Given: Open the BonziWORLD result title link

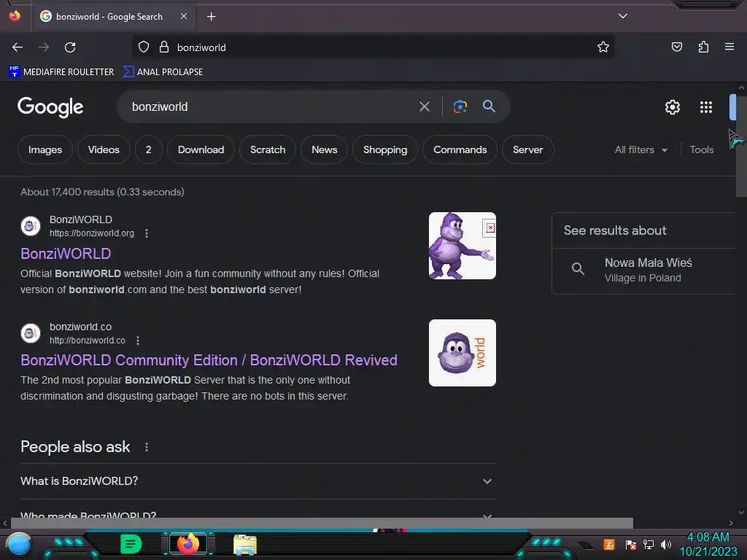Looking at the screenshot, I should click(66, 253).
